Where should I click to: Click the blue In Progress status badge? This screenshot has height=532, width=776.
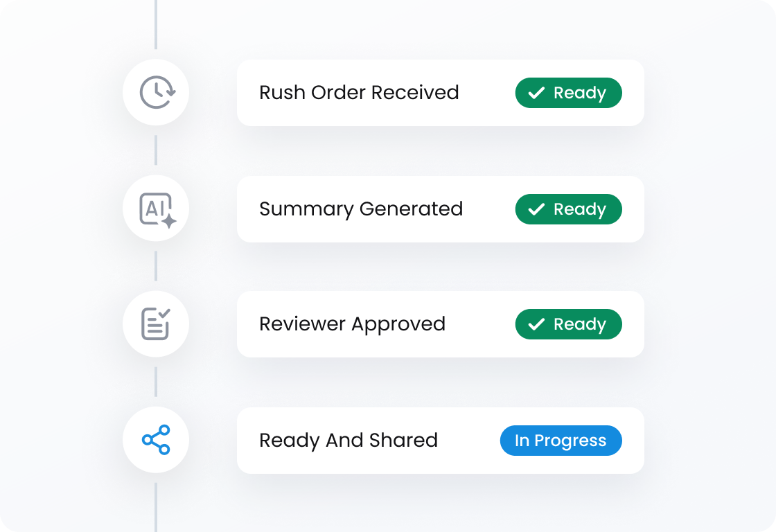pyautogui.click(x=561, y=441)
